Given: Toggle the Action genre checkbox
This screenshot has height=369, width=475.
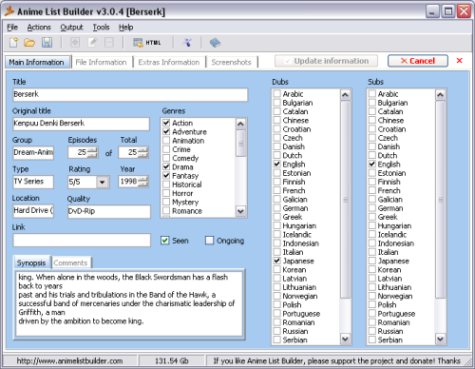Looking at the screenshot, I should [166, 123].
